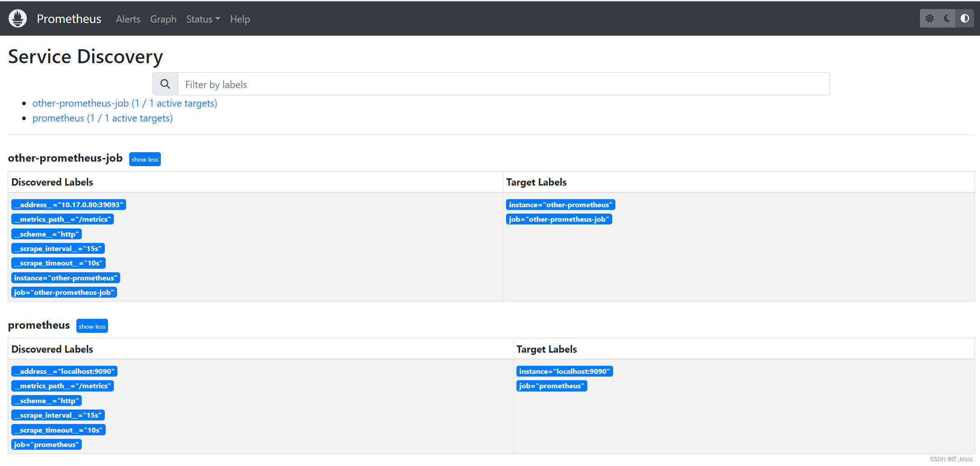Click other-prometheus-job __metrics_path__ discovered label
980x466 pixels.
tap(62, 219)
